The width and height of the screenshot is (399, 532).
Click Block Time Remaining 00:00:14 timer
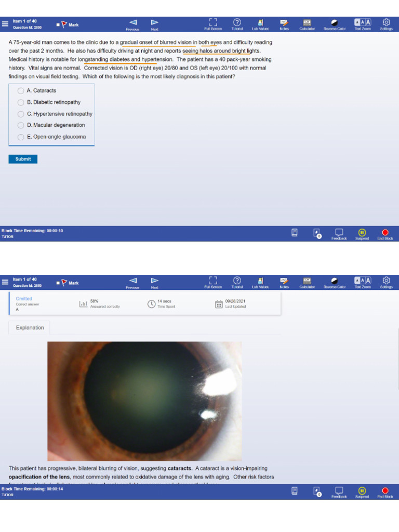click(x=32, y=489)
